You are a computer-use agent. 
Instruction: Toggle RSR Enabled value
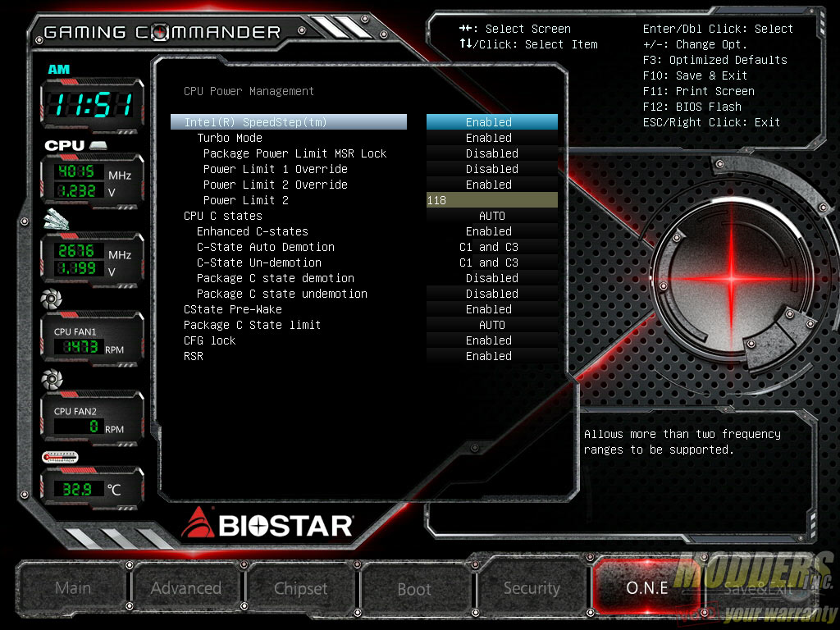tap(492, 355)
